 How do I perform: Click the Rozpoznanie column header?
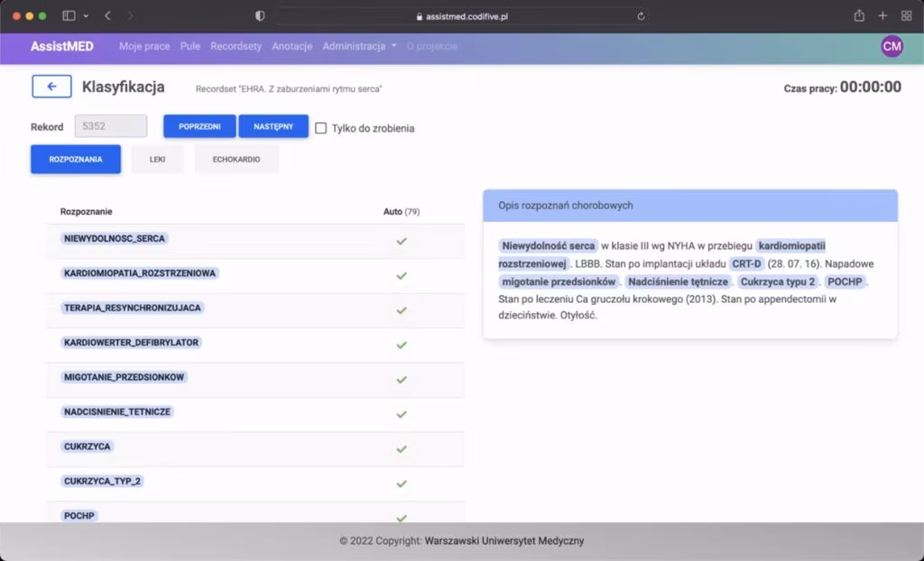tap(86, 212)
